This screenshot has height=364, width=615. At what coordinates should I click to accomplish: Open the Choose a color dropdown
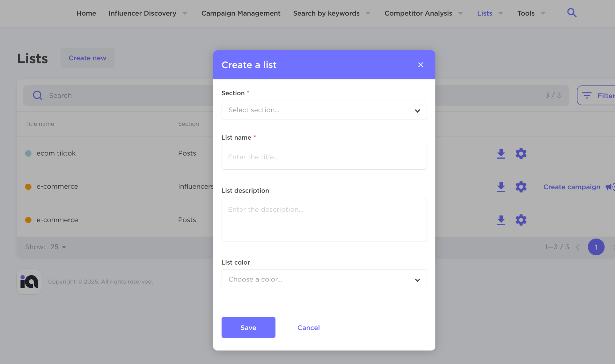pyautogui.click(x=324, y=280)
